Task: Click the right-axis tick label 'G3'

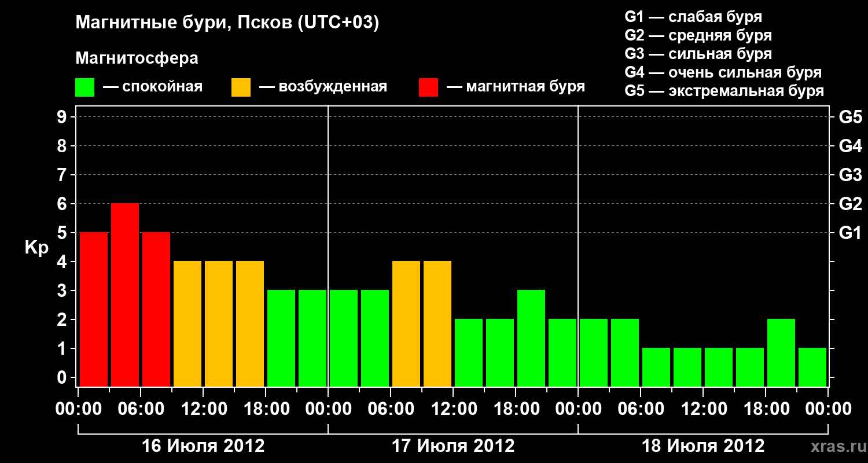Action: [x=851, y=175]
